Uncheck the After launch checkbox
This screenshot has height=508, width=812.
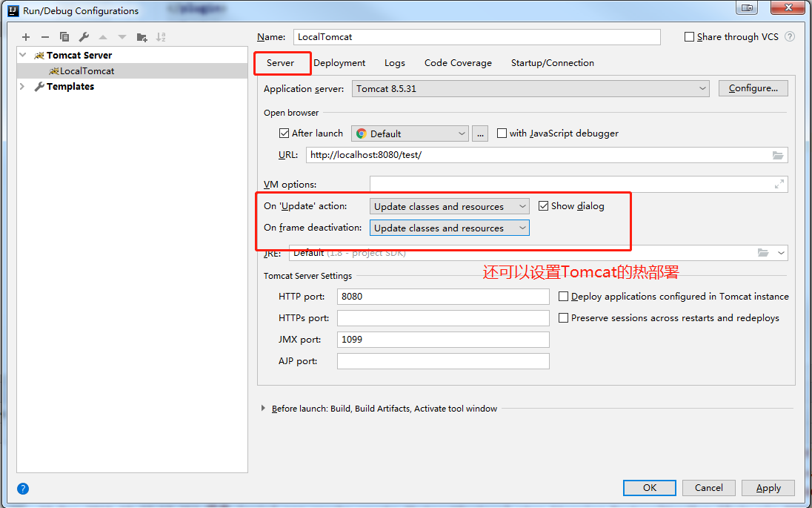coord(284,133)
